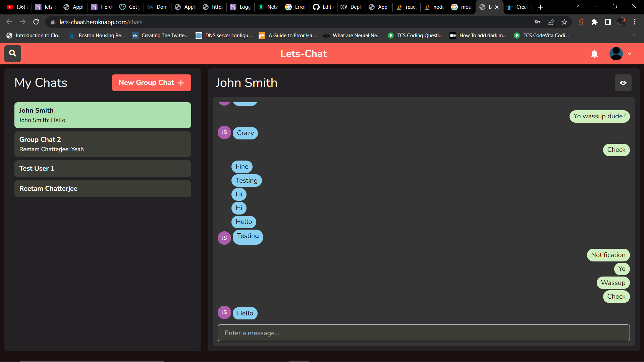Open Chrome's three-dot menu

635,22
